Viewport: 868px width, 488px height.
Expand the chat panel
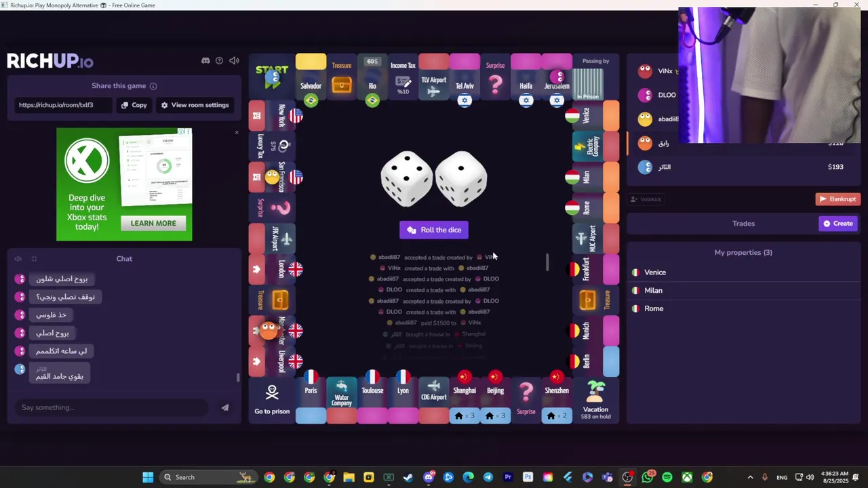(34, 259)
